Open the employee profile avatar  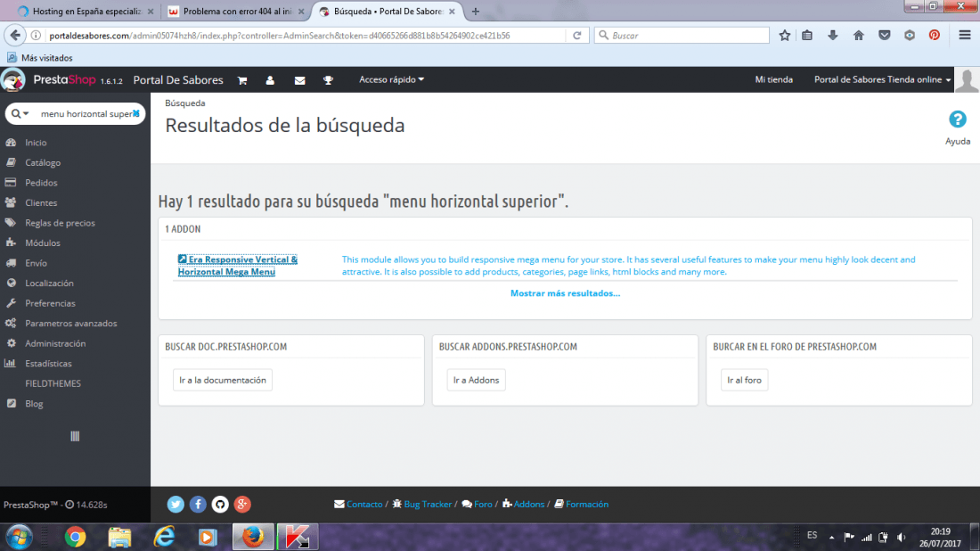click(x=967, y=80)
